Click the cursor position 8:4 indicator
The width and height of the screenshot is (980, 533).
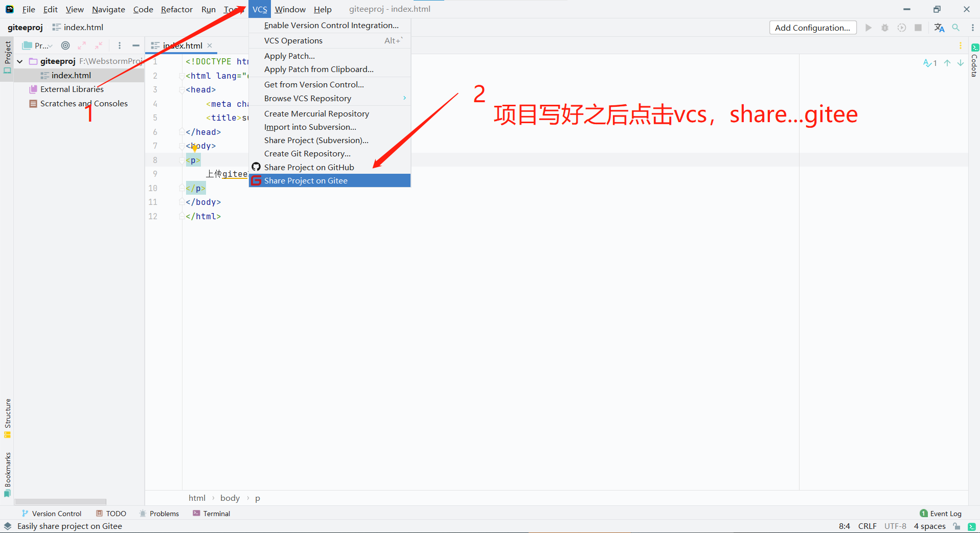point(845,526)
